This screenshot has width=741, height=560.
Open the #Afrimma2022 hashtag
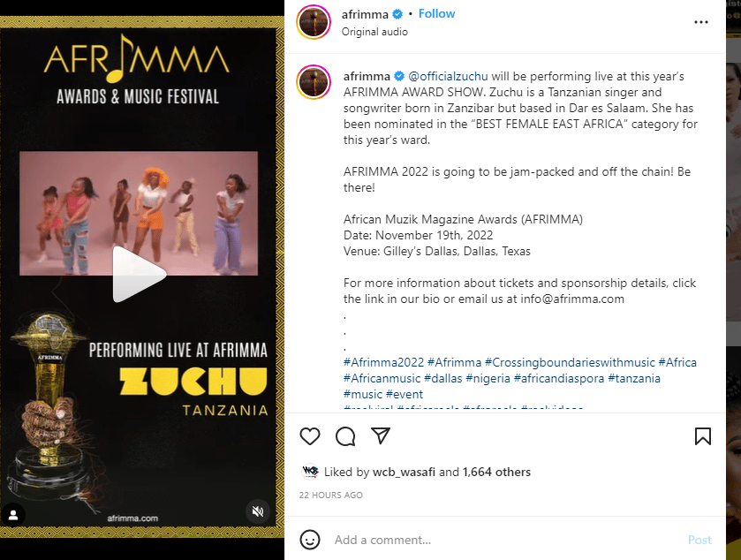tap(383, 362)
